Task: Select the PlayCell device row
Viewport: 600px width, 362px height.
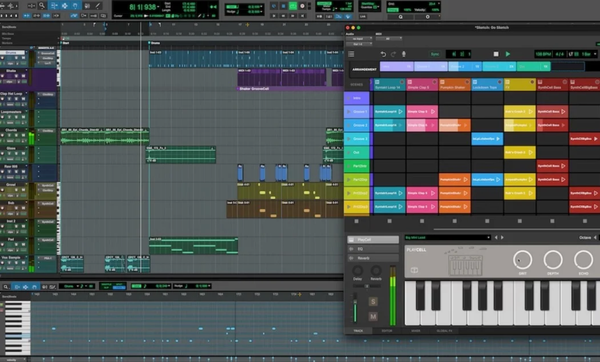Action: point(373,240)
